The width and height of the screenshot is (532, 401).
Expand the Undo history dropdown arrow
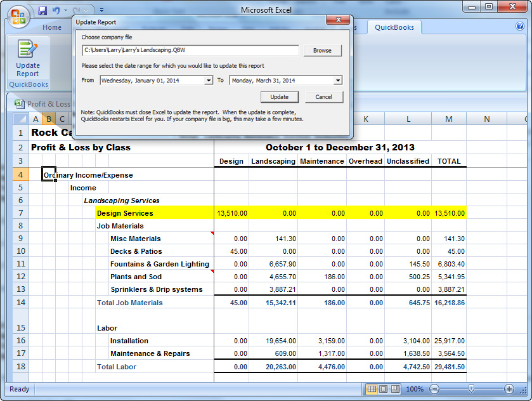[65, 11]
